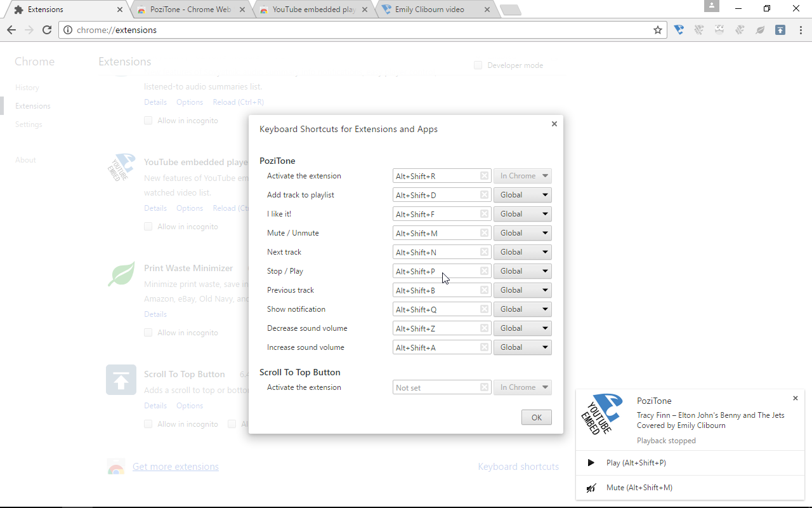The height and width of the screenshot is (508, 812).
Task: Switch to the PoziTone - Chrome Web Store tab
Action: coord(190,10)
